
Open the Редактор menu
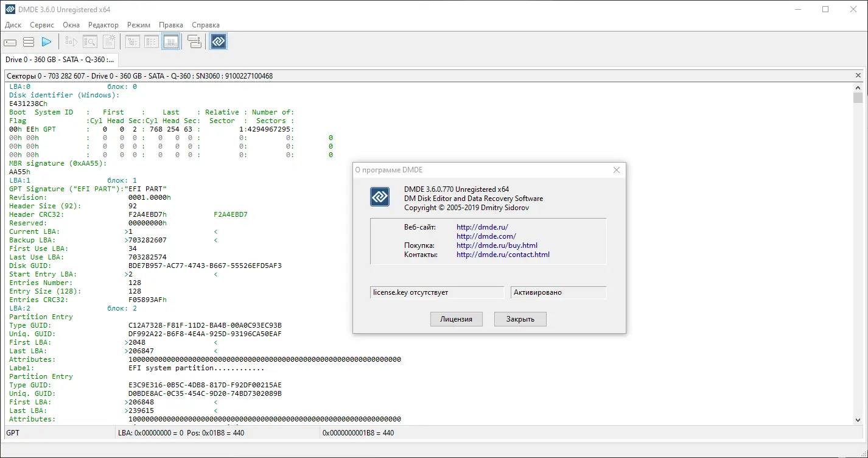coord(103,25)
